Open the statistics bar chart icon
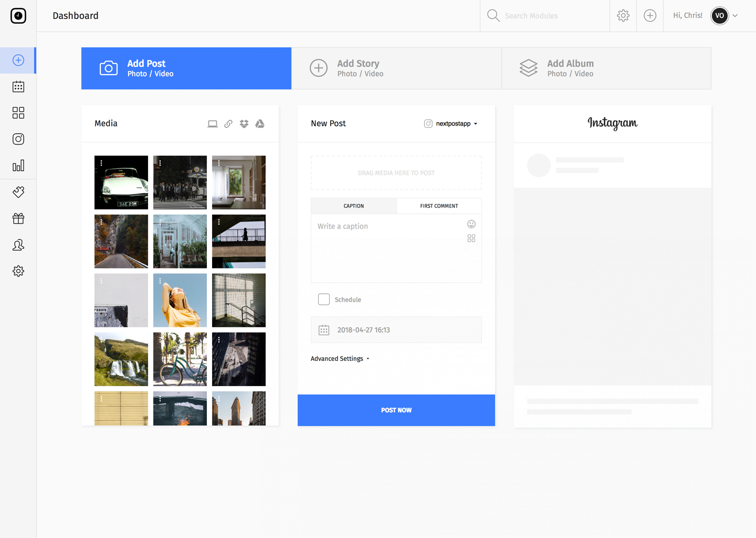 point(18,166)
